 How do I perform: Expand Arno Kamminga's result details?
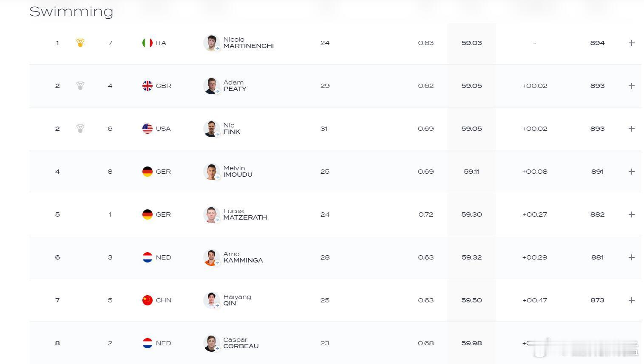pyautogui.click(x=632, y=257)
